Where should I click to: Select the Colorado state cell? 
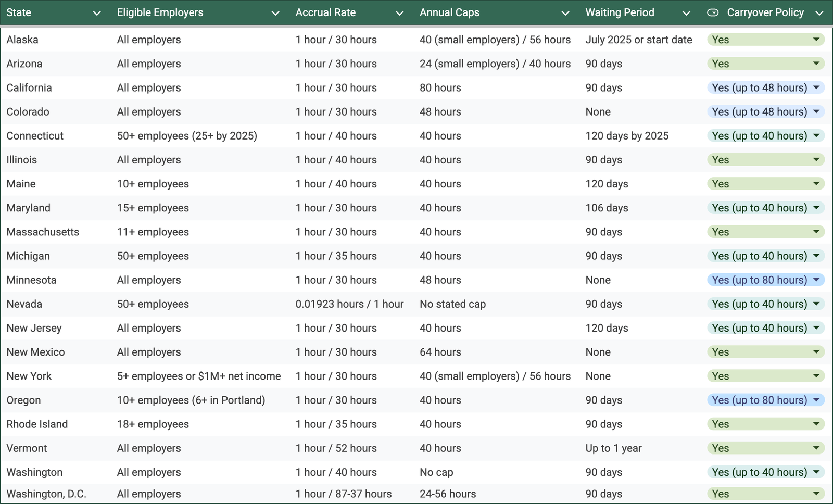pyautogui.click(x=28, y=112)
